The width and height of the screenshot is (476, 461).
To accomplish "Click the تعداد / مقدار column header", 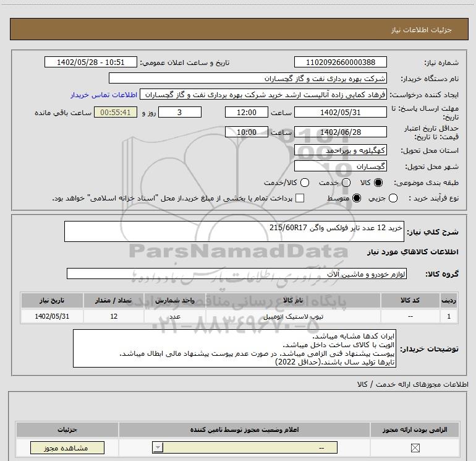I will [x=114, y=300].
